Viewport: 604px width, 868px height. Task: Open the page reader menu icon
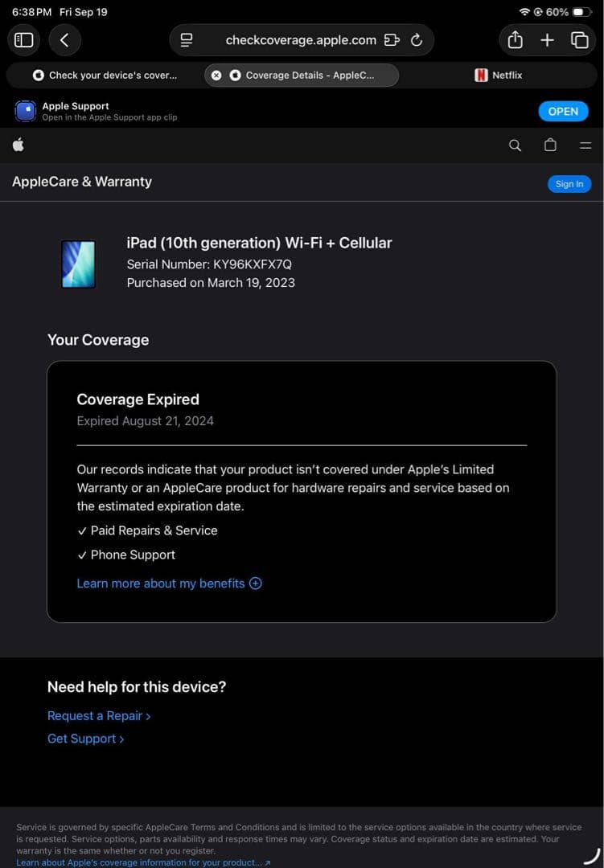point(187,40)
